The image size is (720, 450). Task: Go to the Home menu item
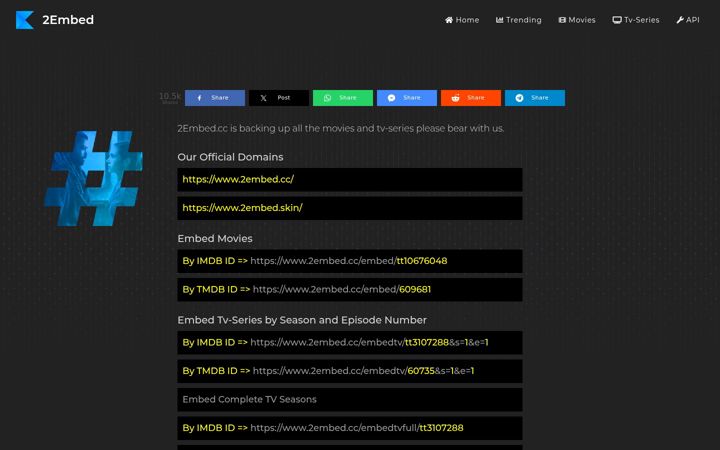coord(462,20)
